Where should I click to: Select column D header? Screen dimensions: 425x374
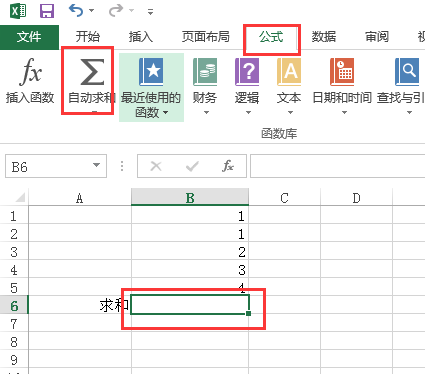tap(356, 198)
